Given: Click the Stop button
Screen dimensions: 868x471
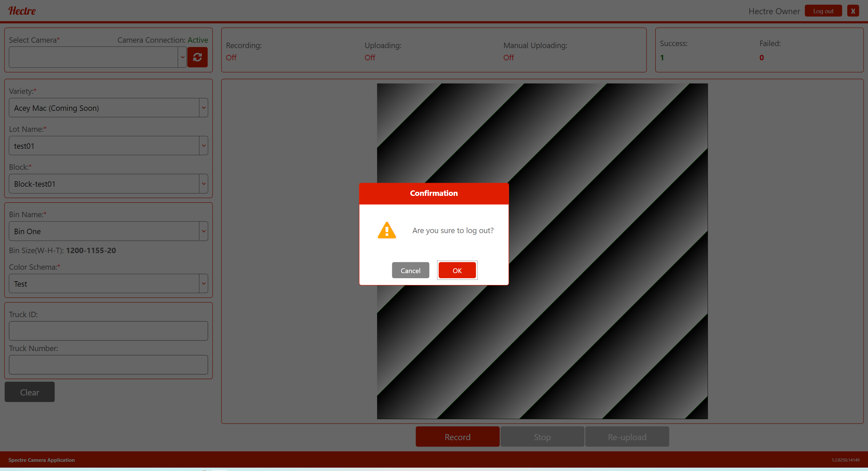Looking at the screenshot, I should (x=542, y=437).
